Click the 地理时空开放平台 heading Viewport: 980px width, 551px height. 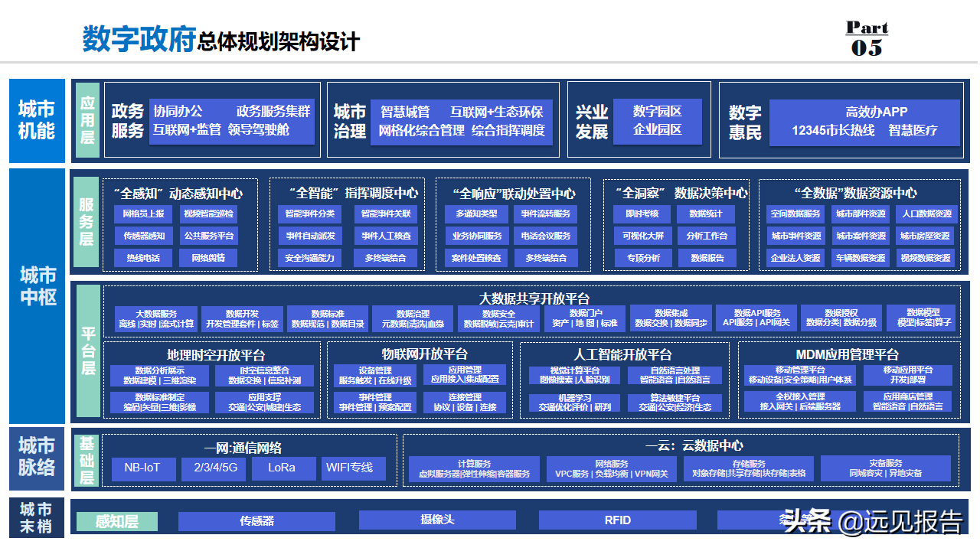click(x=216, y=354)
